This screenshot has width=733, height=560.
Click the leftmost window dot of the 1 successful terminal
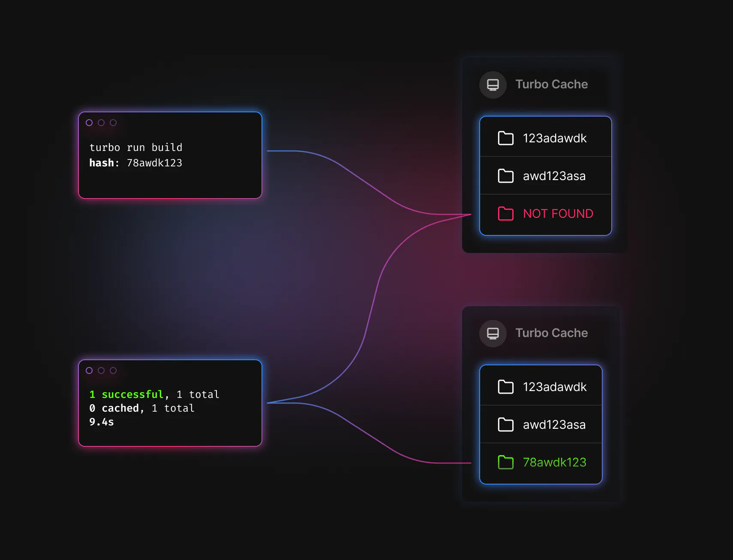pos(89,370)
